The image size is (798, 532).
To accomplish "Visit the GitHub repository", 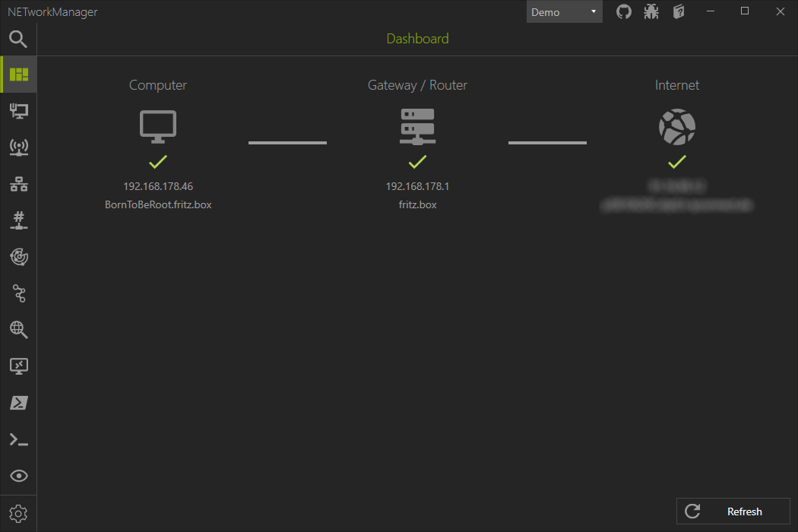I will click(x=623, y=11).
